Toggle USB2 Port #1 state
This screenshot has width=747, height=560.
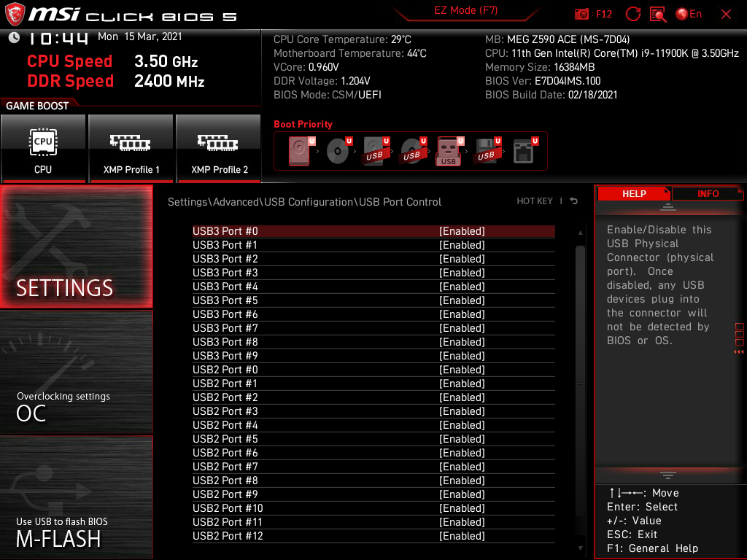373,384
